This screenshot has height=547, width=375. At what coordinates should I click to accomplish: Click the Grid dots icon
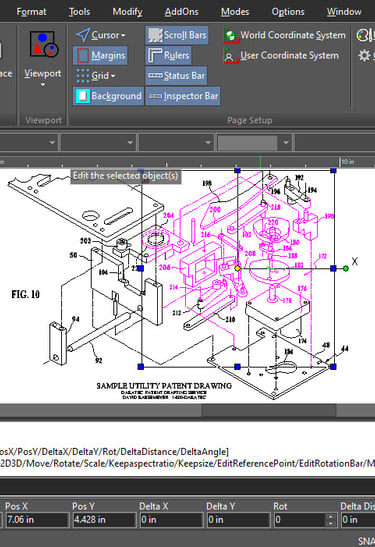click(83, 75)
